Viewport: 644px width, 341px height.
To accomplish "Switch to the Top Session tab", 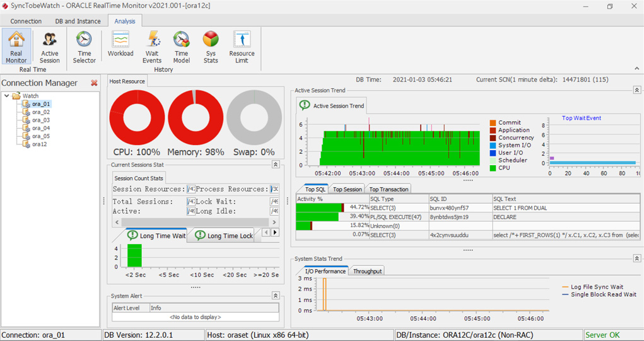I will tap(348, 189).
